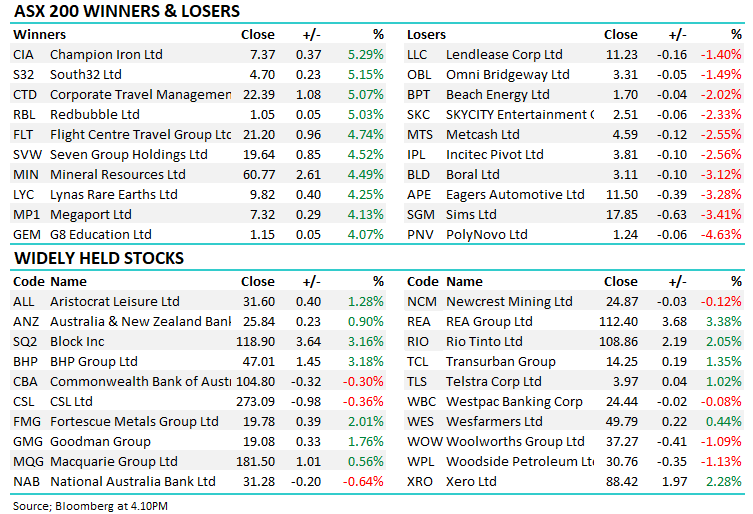Select the BHP Group Ltd entry
Viewport: 753px width, 514px height.
(93, 361)
